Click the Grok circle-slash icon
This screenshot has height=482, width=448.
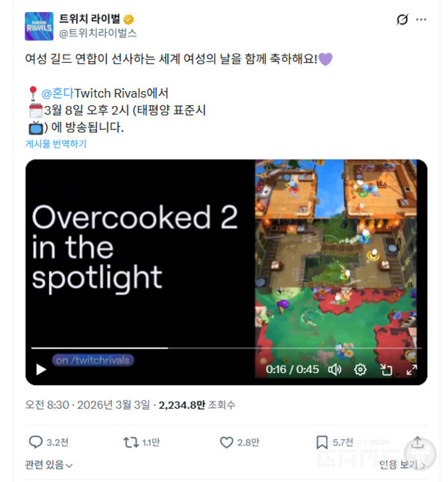pos(402,19)
